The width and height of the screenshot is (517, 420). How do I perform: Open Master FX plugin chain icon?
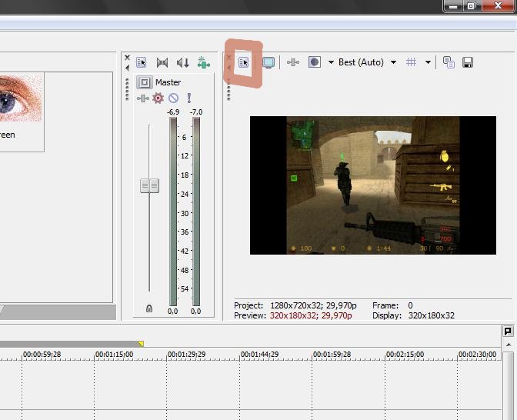coord(143,98)
